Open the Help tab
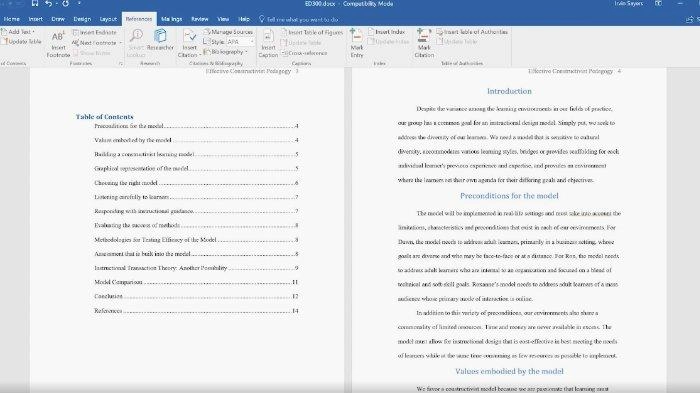This screenshot has height=393, width=700. [x=244, y=19]
